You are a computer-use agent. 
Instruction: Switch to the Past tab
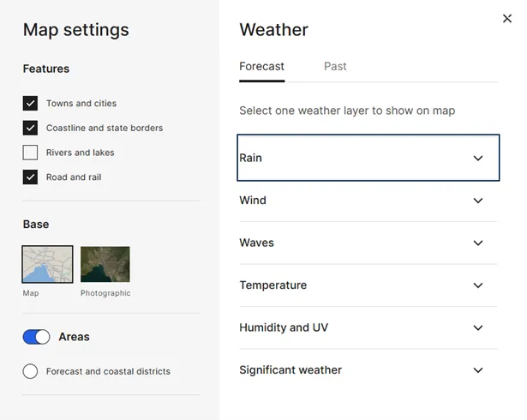tap(335, 66)
